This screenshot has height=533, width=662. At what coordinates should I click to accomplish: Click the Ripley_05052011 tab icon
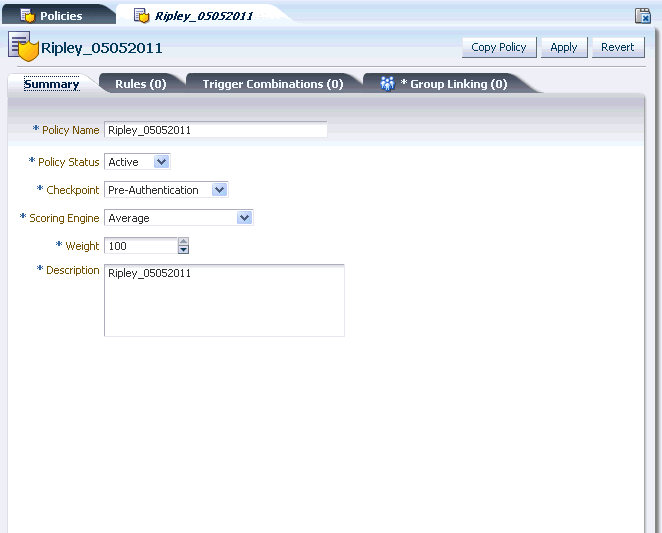coord(141,16)
